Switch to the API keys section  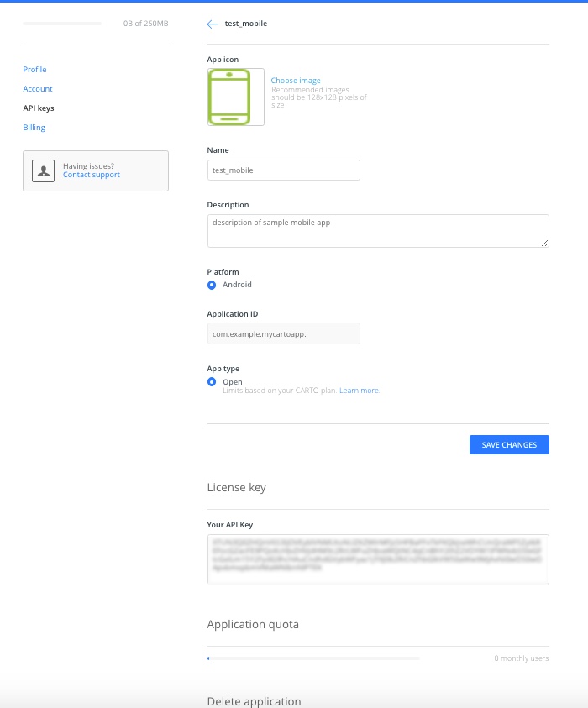[40, 108]
